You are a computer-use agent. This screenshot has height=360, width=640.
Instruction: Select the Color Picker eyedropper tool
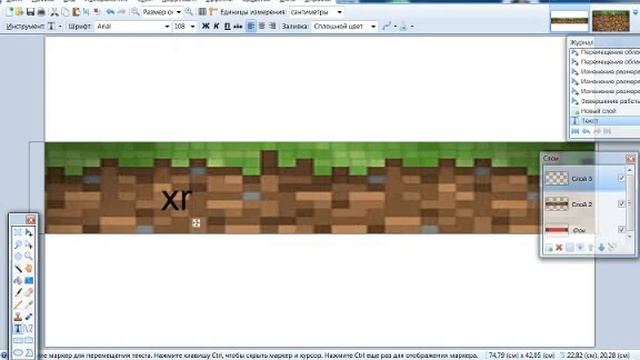pos(29,304)
